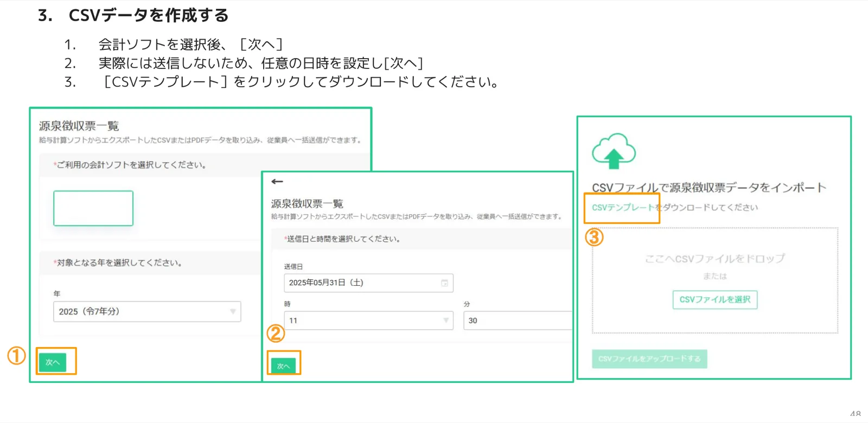This screenshot has height=423, width=868.
Task: Click the CSVテンプレート download link
Action: pyautogui.click(x=623, y=208)
